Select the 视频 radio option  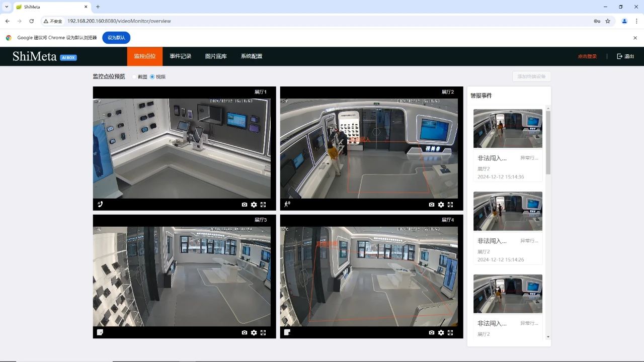tap(152, 77)
